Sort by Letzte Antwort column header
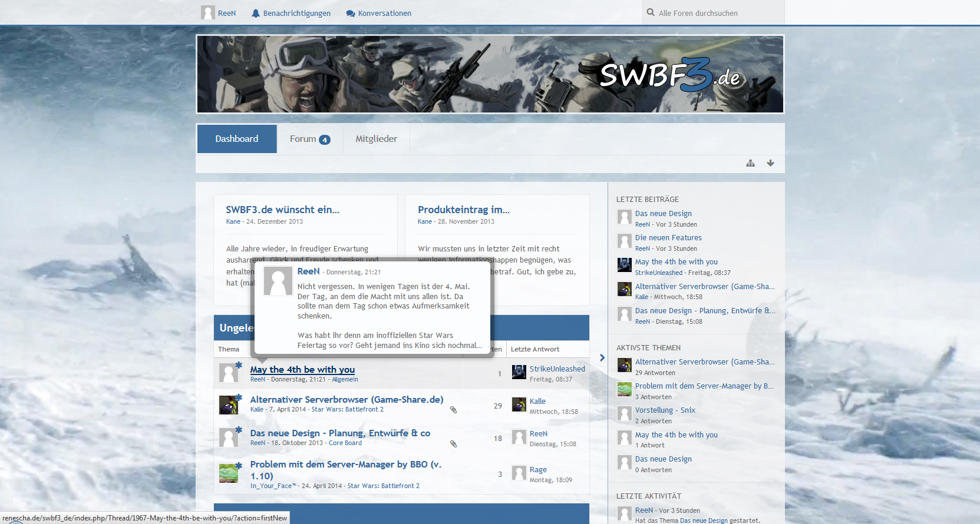This screenshot has height=524, width=980. 535,349
